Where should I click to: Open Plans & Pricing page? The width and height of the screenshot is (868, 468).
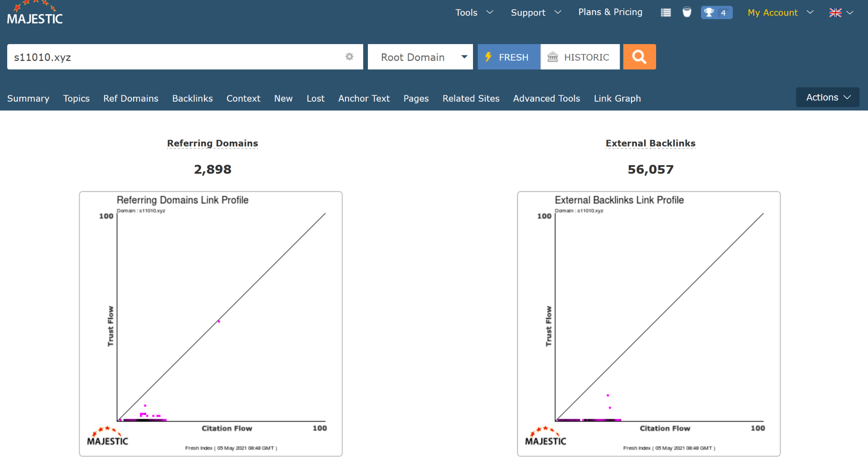point(610,12)
